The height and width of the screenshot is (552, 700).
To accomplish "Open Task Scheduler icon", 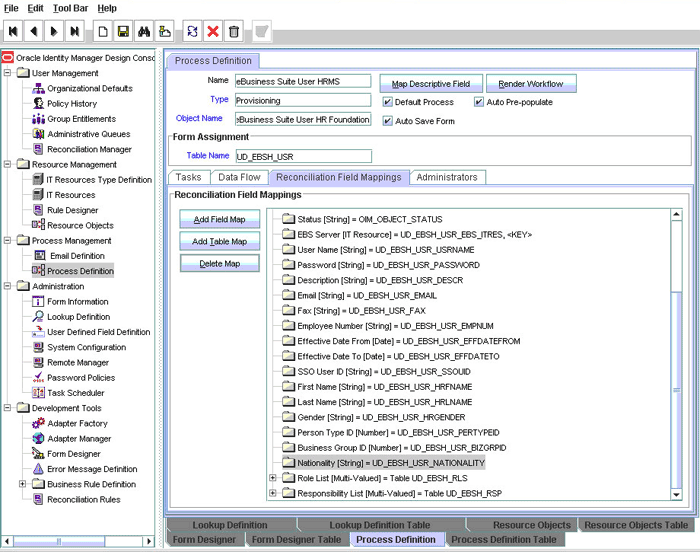I will pos(38,393).
